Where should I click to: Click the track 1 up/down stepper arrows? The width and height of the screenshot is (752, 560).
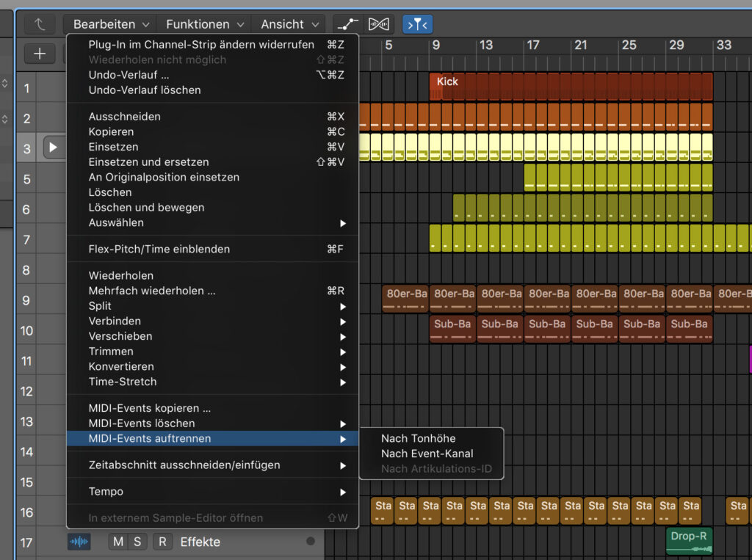tap(5, 84)
